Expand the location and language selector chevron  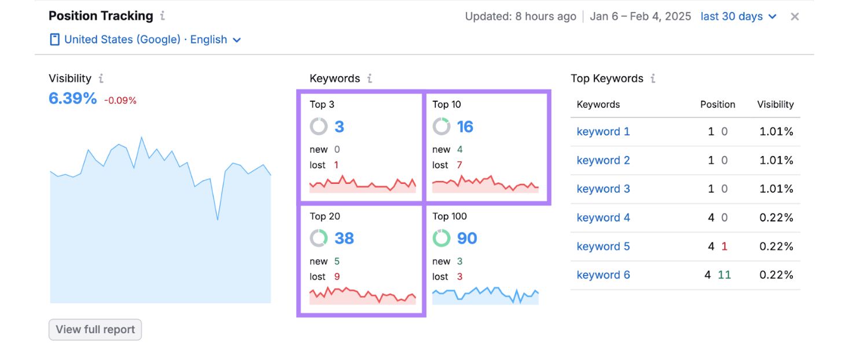(x=237, y=39)
